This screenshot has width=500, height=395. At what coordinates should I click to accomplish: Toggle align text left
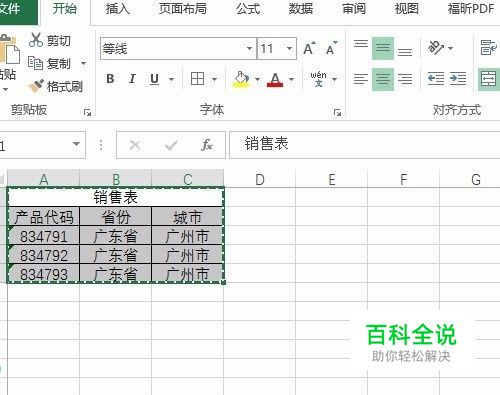(x=361, y=79)
